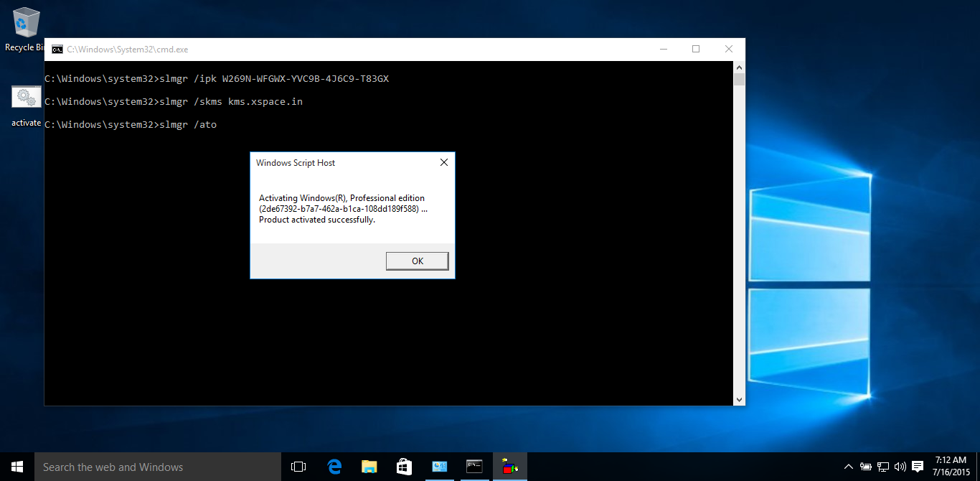The width and height of the screenshot is (980, 481).
Task: Open the volume control tray icon
Action: coord(900,467)
